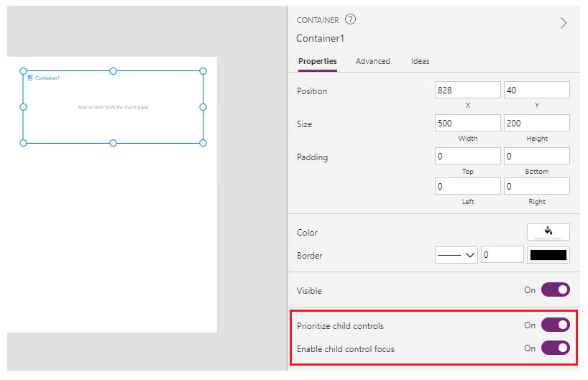Open the Ideas tab
588x380 pixels.
tap(420, 61)
